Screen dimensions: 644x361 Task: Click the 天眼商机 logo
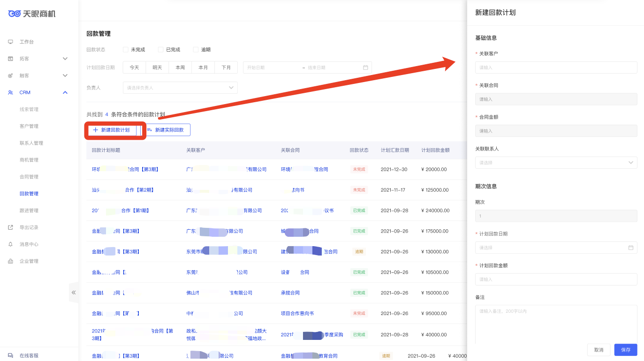(32, 14)
